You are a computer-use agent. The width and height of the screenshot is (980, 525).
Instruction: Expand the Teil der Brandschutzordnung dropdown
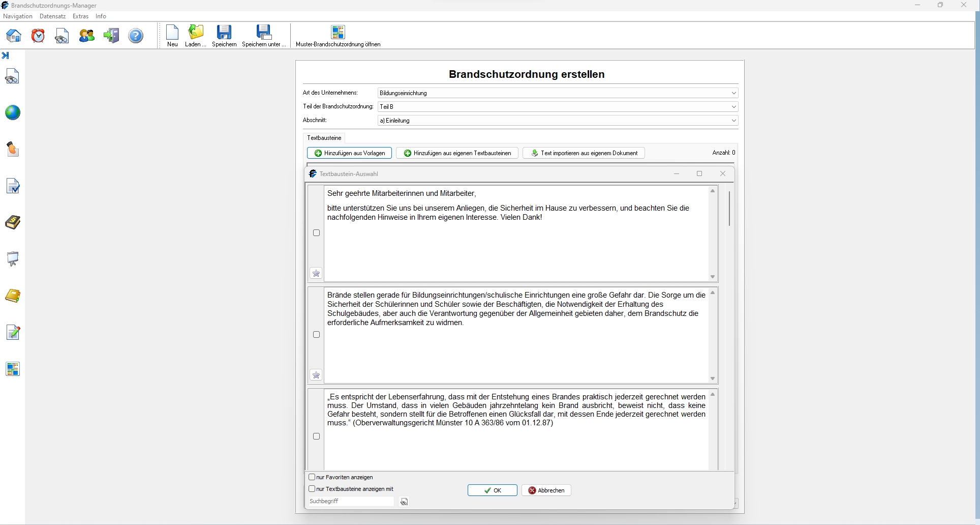[733, 107]
